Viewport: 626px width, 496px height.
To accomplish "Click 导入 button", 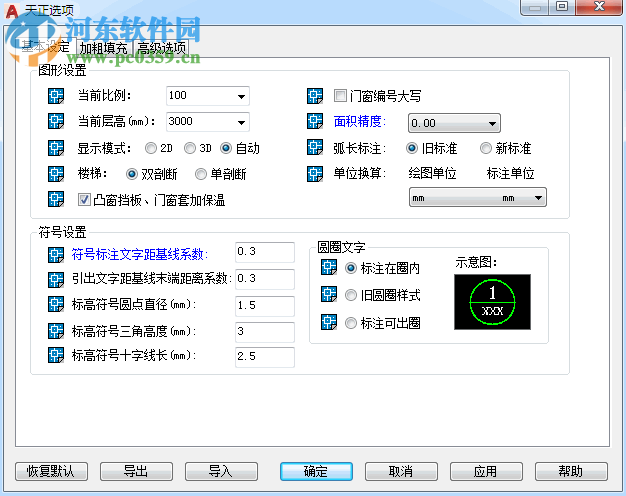I will [221, 471].
